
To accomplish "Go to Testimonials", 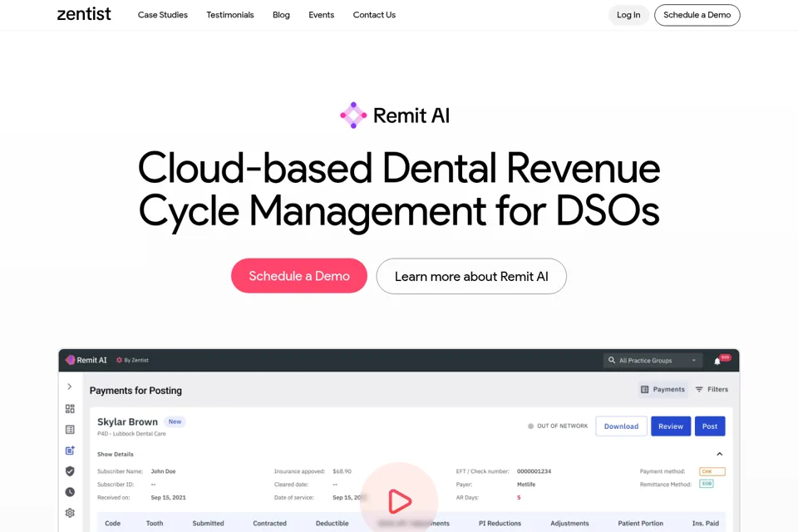I will click(x=230, y=15).
